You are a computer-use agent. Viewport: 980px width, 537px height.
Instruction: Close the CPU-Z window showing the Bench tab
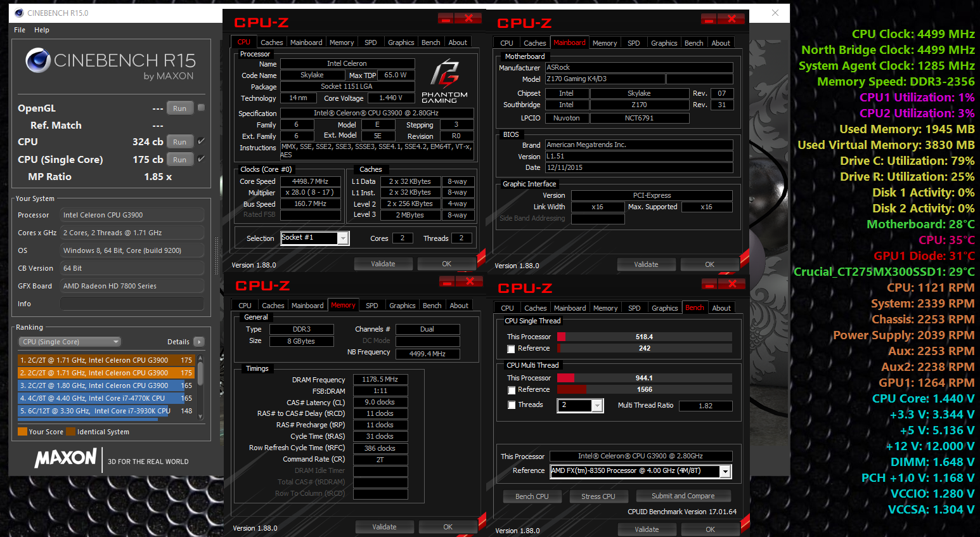click(733, 283)
